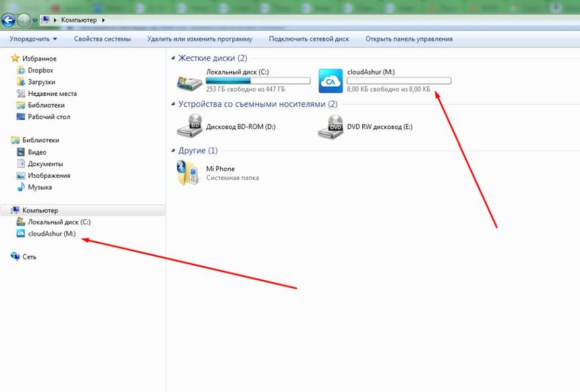Open the Упорядочить dropdown menu

click(x=33, y=39)
